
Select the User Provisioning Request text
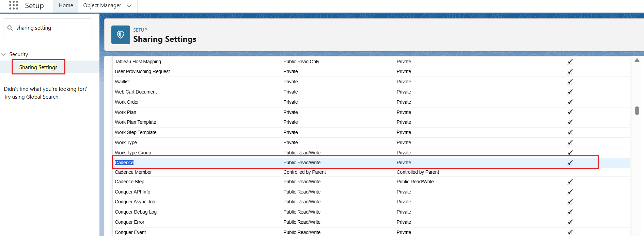pyautogui.click(x=142, y=71)
